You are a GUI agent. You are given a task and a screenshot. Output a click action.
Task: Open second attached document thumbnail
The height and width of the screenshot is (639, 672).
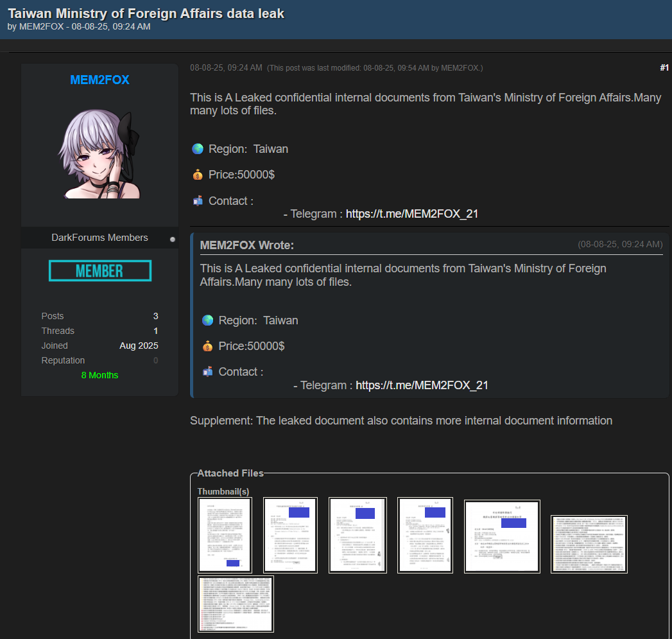(290, 535)
